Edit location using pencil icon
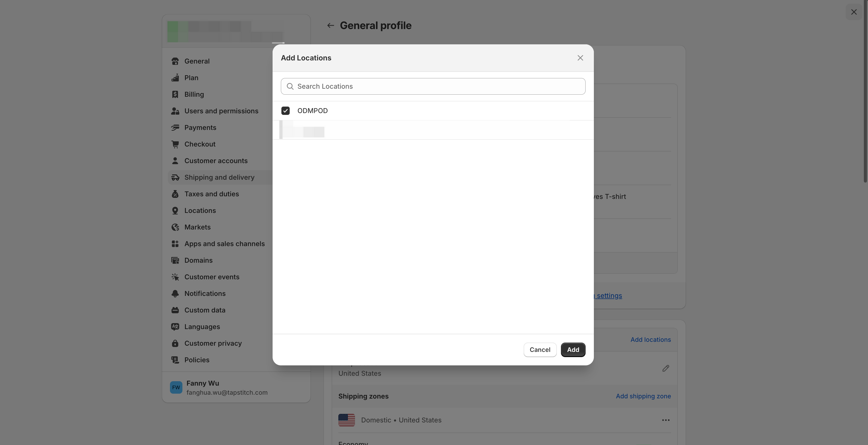Image resolution: width=868 pixels, height=445 pixels. point(665,368)
